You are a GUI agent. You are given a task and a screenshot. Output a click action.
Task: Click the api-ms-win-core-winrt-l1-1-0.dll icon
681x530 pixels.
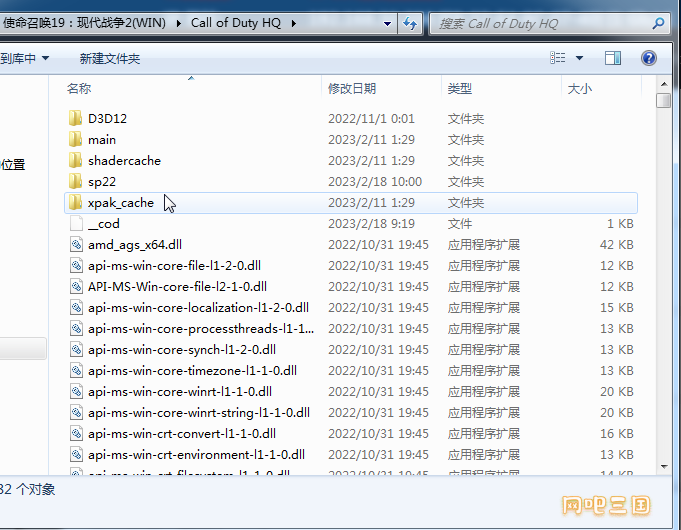76,391
